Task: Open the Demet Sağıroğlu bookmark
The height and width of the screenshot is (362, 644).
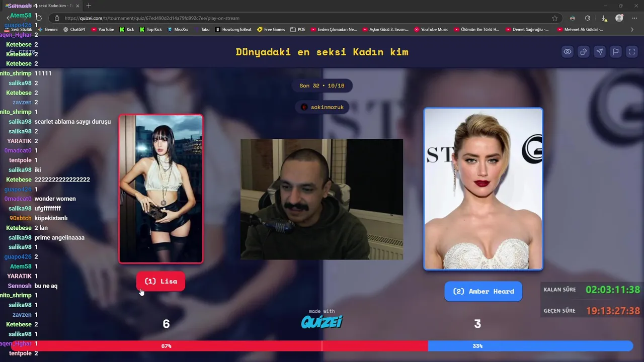Action: (x=527, y=30)
